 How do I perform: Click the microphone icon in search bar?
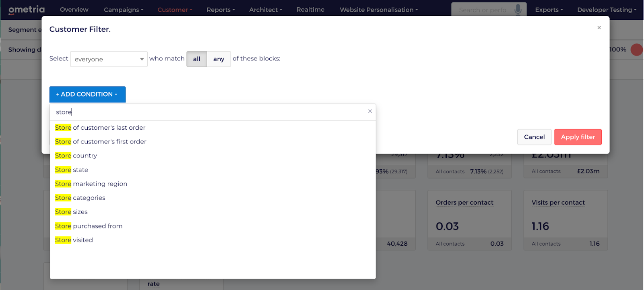[x=518, y=10]
